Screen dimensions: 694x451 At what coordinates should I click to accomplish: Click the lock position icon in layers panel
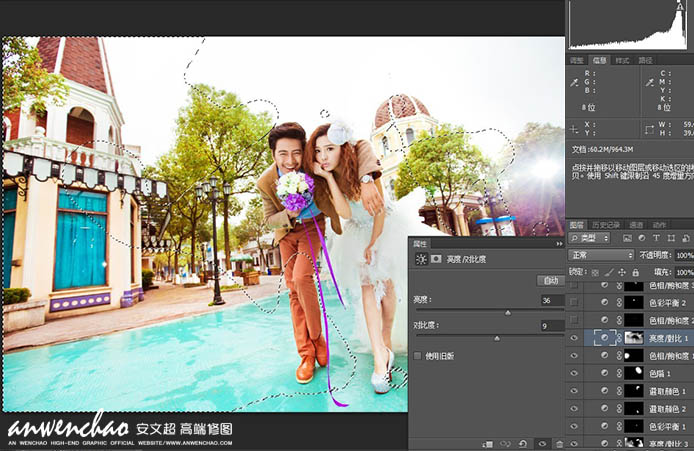click(623, 272)
